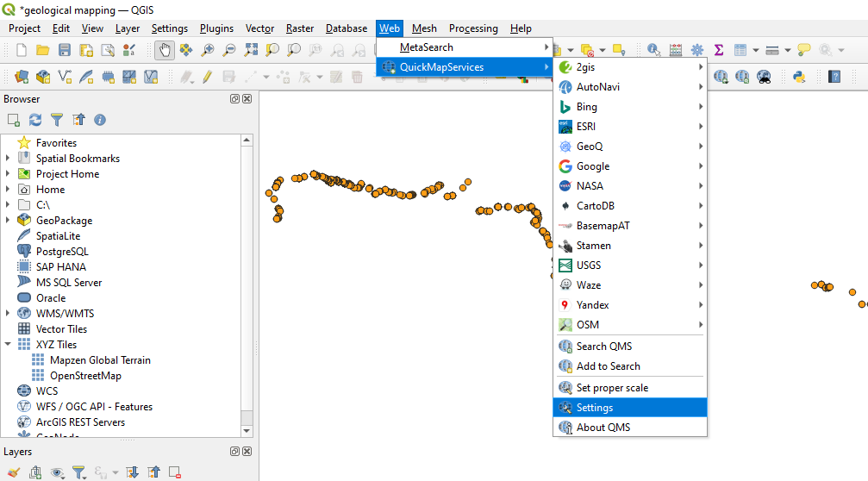868x481 pixels.
Task: Expand the GeoPackage tree item
Action: [8, 221]
